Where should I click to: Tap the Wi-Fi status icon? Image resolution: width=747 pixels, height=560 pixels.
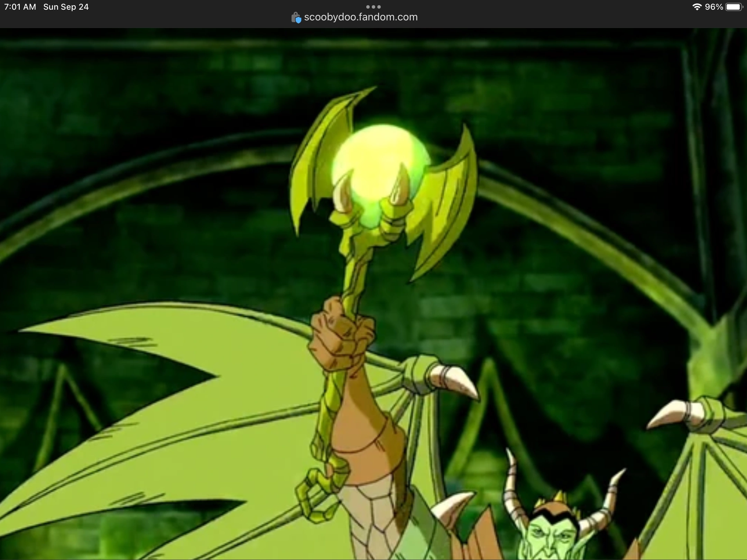(x=697, y=7)
